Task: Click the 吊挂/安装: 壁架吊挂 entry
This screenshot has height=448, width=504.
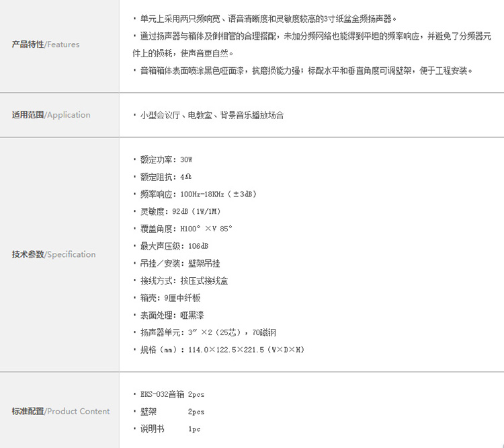Action: (179, 263)
